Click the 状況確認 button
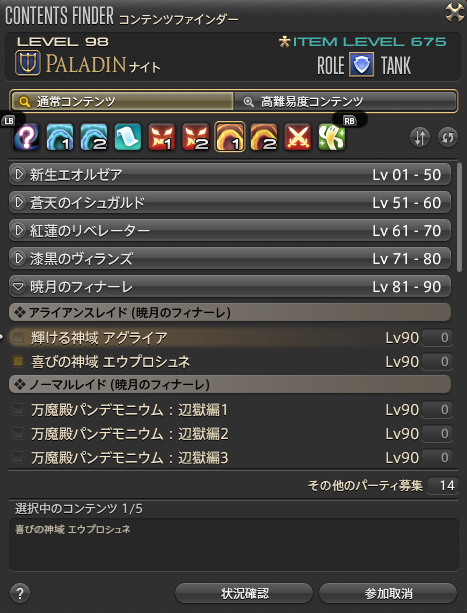Image resolution: width=467 pixels, height=613 pixels. pyautogui.click(x=244, y=593)
